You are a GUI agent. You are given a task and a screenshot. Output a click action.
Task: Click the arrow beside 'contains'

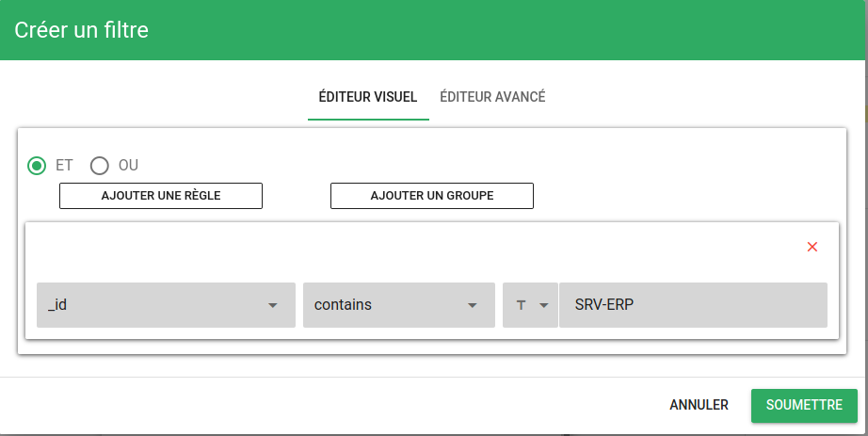click(x=473, y=305)
